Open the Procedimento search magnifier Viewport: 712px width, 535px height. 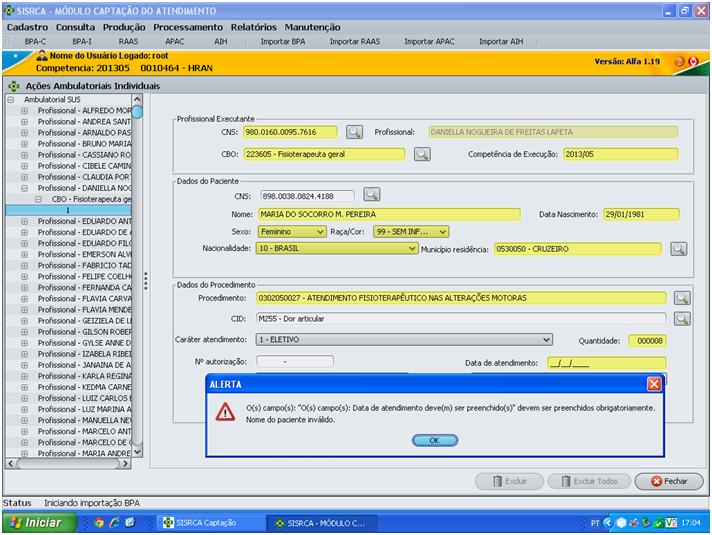click(681, 298)
